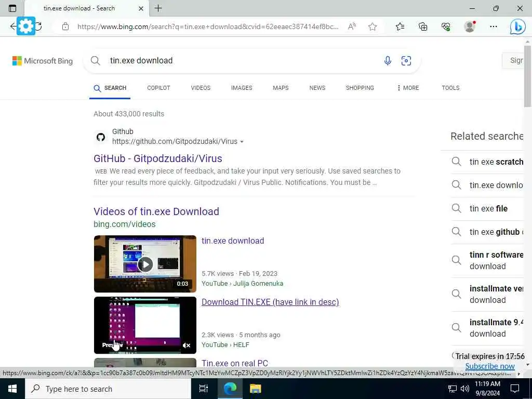Open the notification center icon

click(x=515, y=389)
